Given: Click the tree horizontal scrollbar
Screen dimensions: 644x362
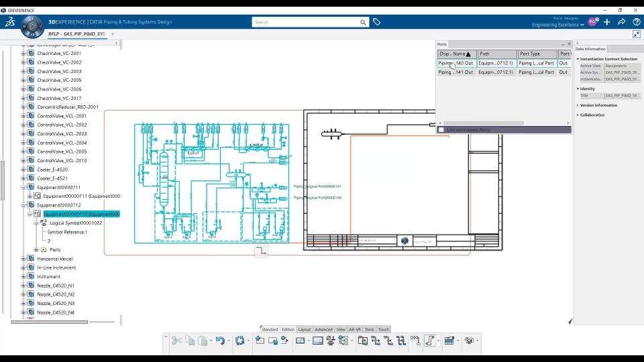Looking at the screenshot, I should coord(49,322).
